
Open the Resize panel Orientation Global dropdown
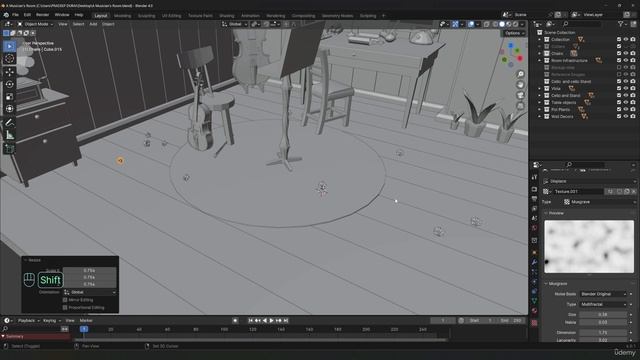coord(90,292)
